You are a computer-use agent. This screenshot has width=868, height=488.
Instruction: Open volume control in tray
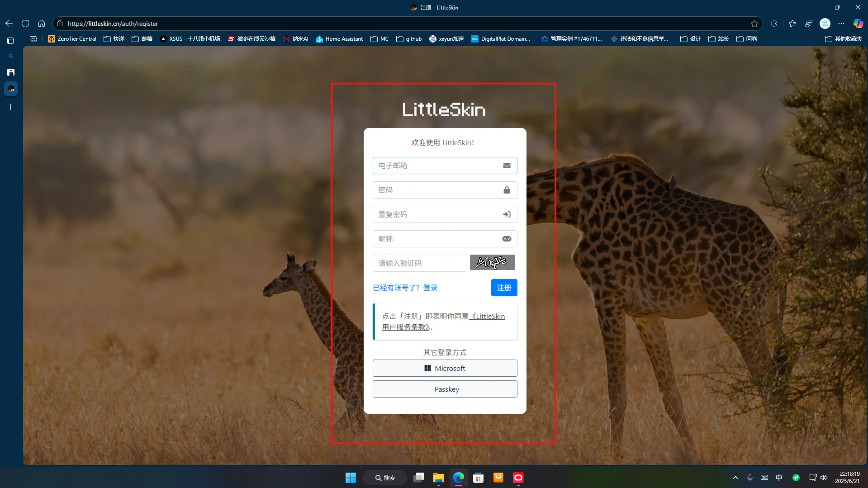click(824, 478)
